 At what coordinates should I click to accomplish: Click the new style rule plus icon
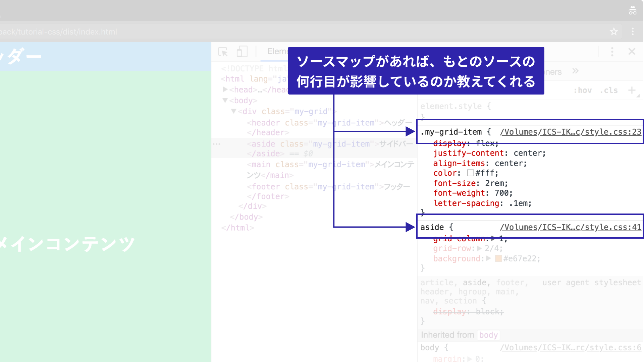pos(632,90)
